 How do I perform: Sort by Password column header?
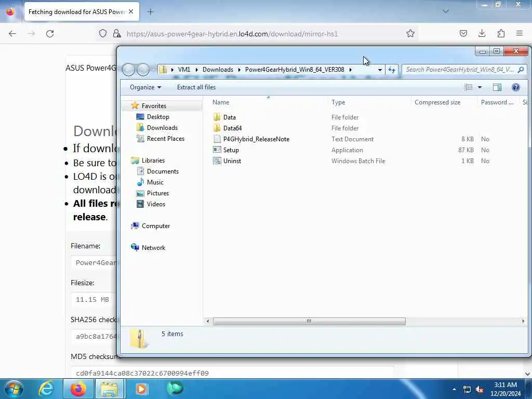497,102
